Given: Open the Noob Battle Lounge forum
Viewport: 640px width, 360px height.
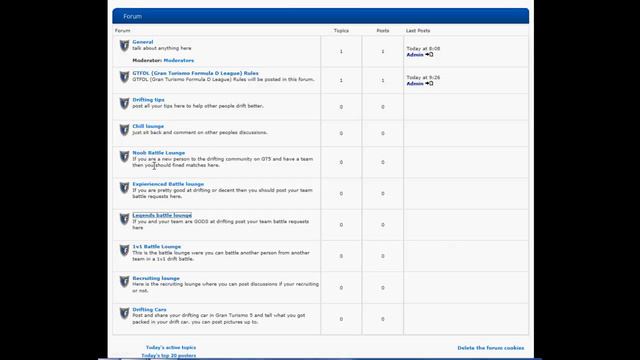Looking at the screenshot, I should point(158,153).
